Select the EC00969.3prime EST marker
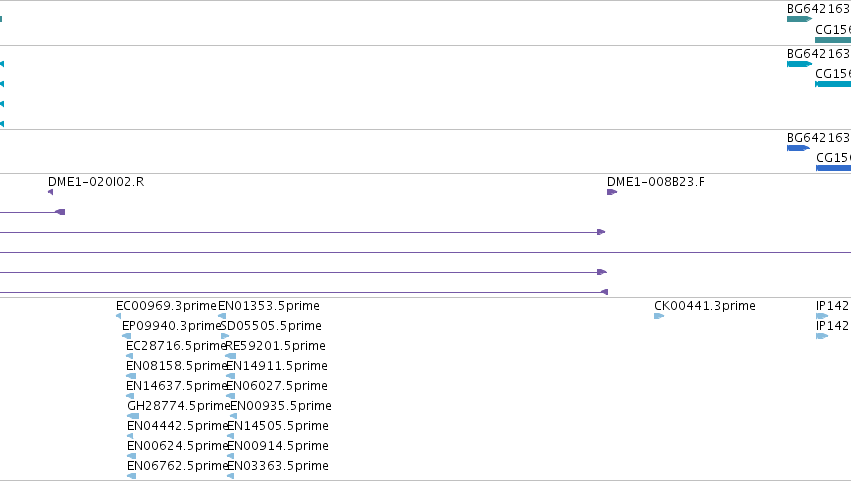 pos(119,316)
